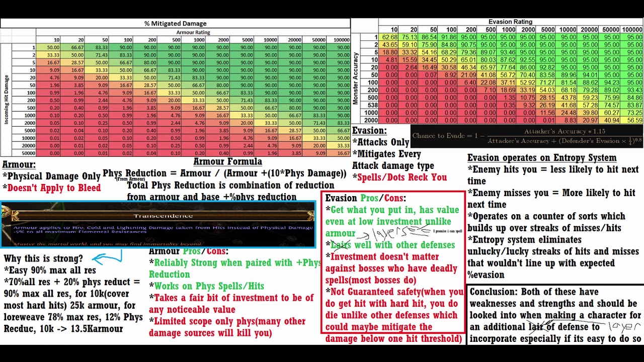This screenshot has width=644, height=362.
Task: Click the red "Doesn't Apply to Bleed" line
Action: pos(51,188)
